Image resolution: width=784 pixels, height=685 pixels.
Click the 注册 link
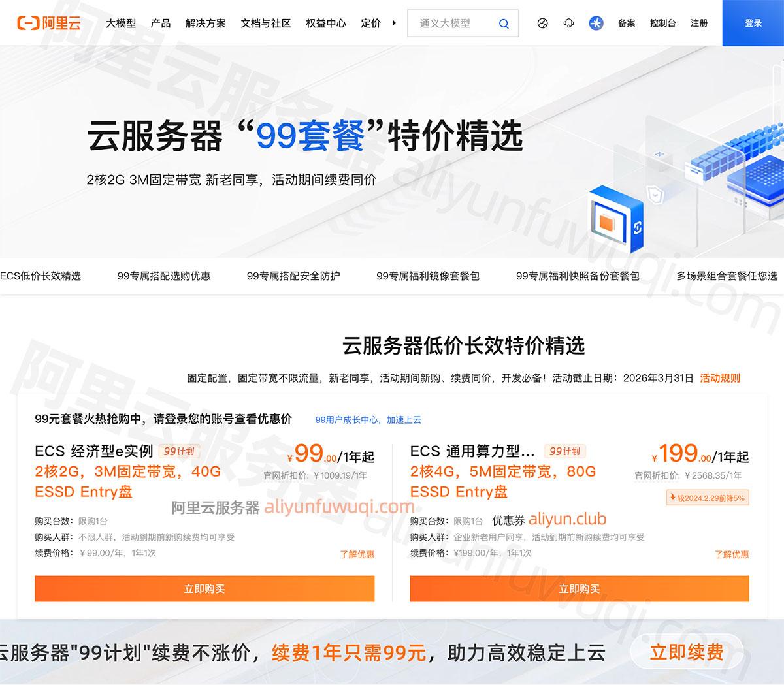tap(699, 23)
